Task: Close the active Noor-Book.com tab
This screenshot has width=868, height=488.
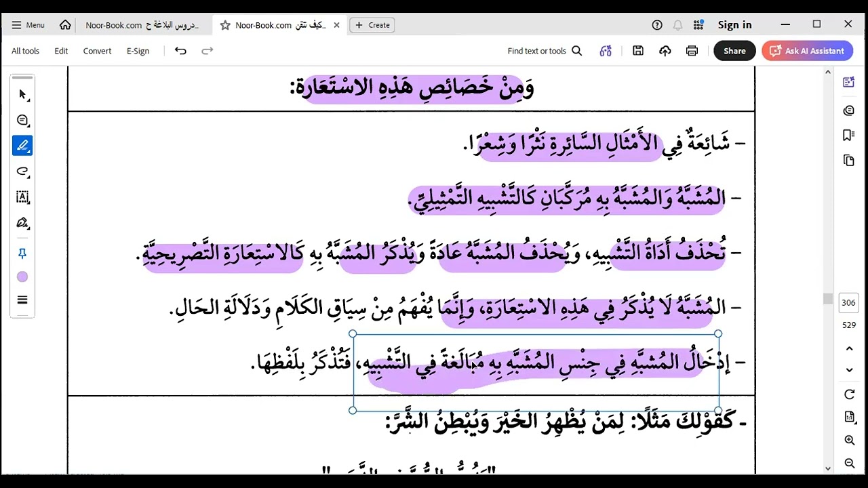Action: (x=336, y=25)
